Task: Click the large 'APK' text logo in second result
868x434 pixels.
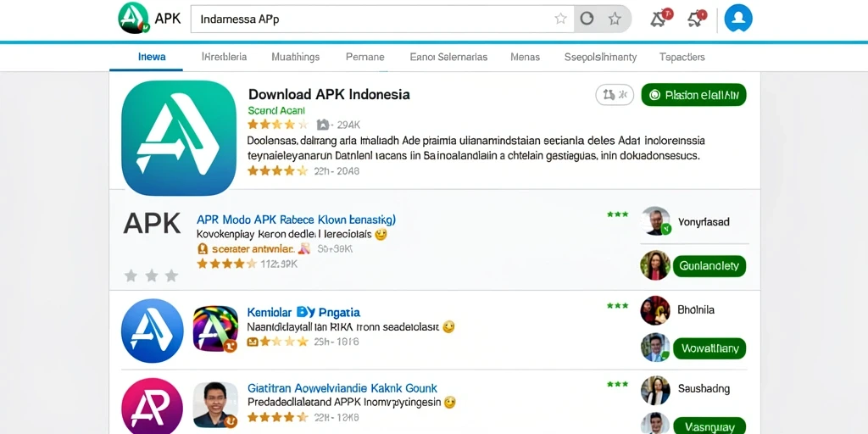Action: [152, 224]
